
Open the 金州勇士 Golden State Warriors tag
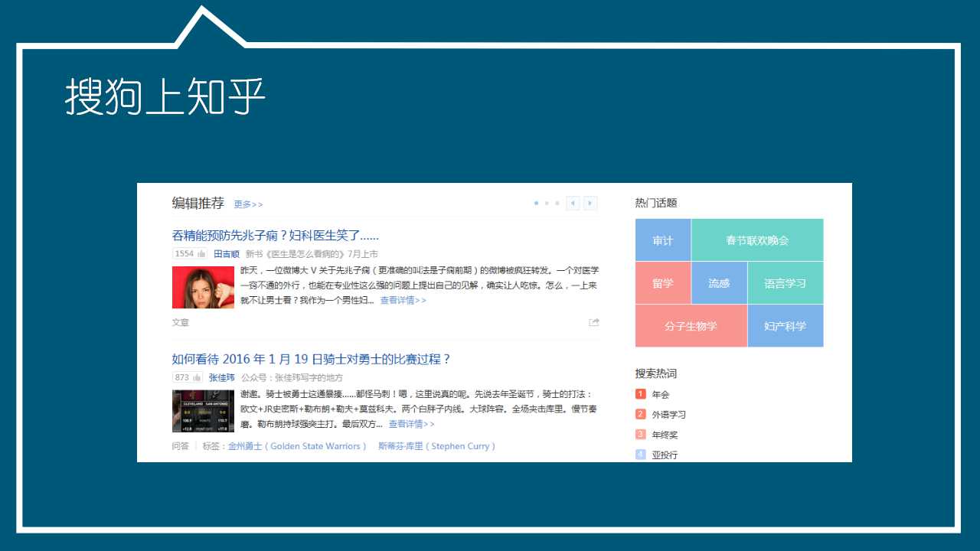click(x=297, y=446)
